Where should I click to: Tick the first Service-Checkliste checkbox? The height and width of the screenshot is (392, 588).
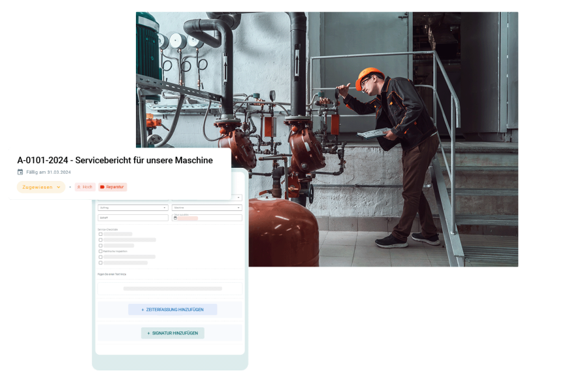tap(101, 234)
